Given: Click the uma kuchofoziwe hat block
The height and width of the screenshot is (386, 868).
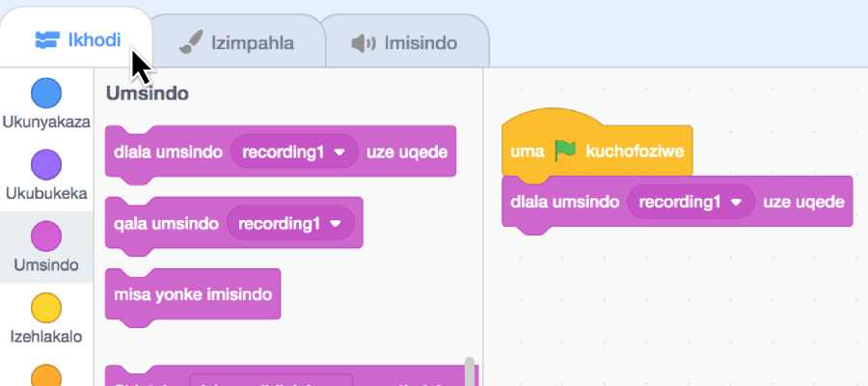Looking at the screenshot, I should click(x=597, y=145).
